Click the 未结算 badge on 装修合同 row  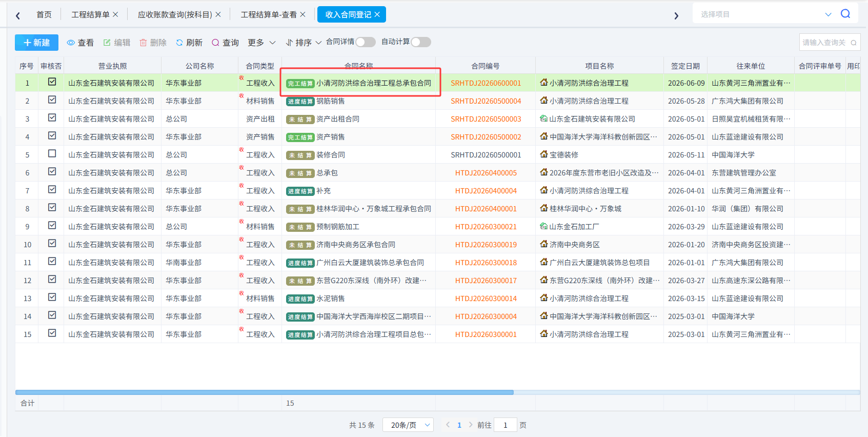point(300,155)
